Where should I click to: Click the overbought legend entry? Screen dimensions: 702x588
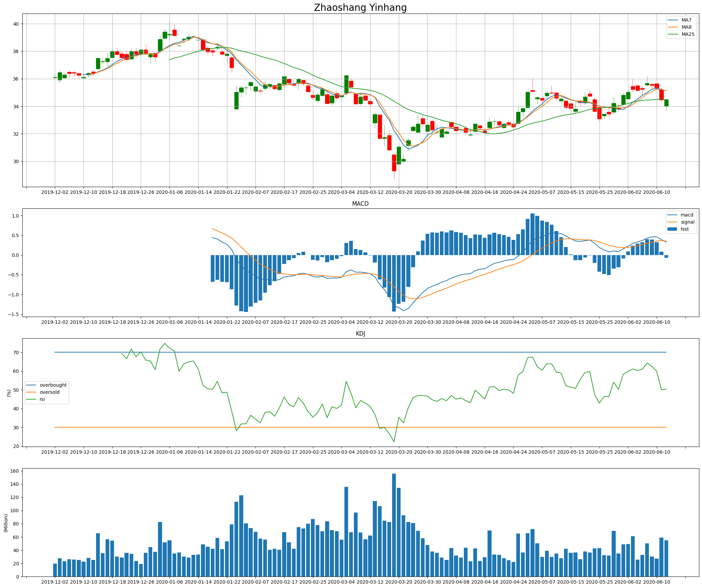click(53, 385)
